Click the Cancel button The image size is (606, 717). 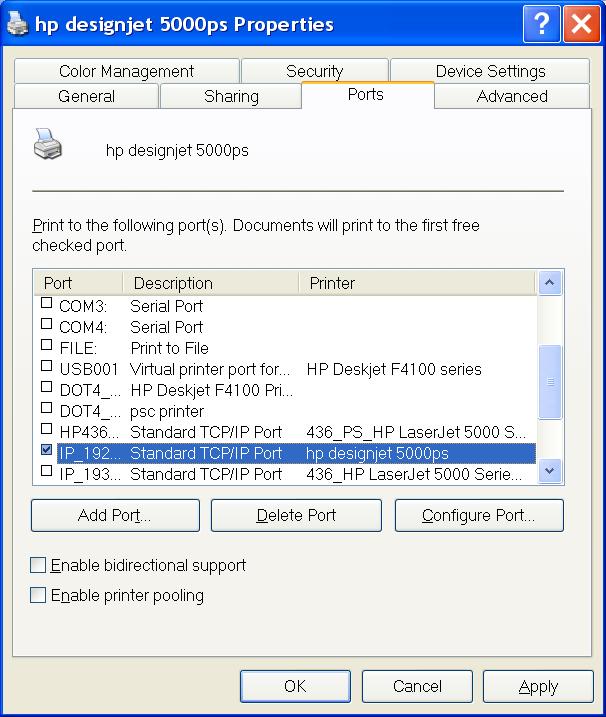pos(417,686)
